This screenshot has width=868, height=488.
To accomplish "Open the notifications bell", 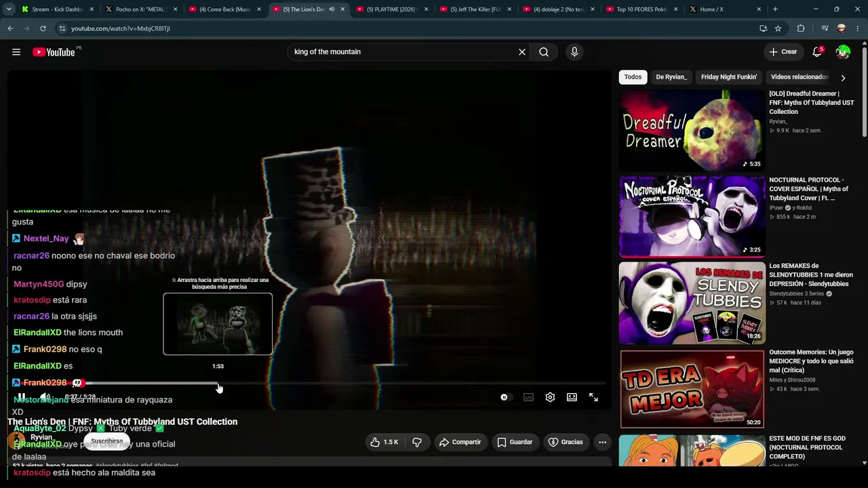I will coord(817,52).
